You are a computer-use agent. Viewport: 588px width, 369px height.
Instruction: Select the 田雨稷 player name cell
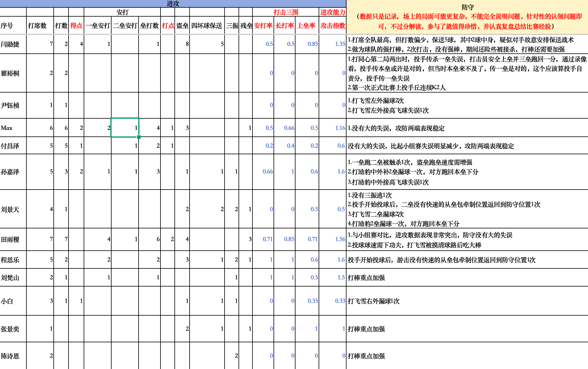pos(9,239)
